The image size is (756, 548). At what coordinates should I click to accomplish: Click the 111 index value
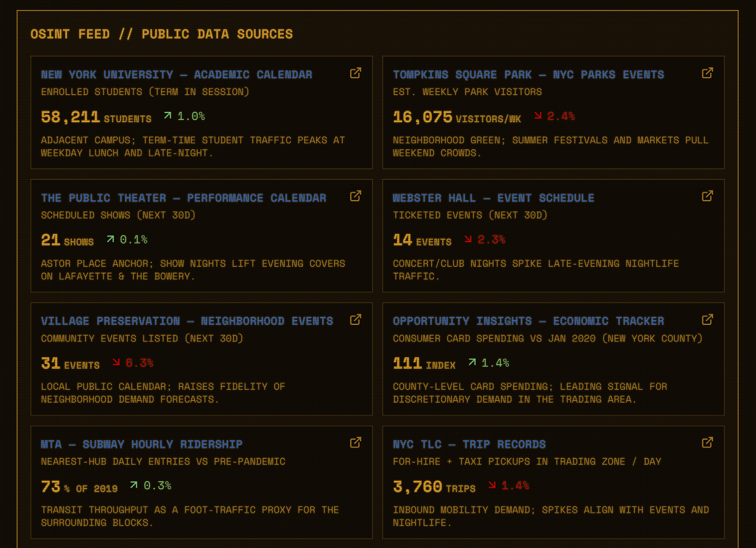[x=424, y=363]
